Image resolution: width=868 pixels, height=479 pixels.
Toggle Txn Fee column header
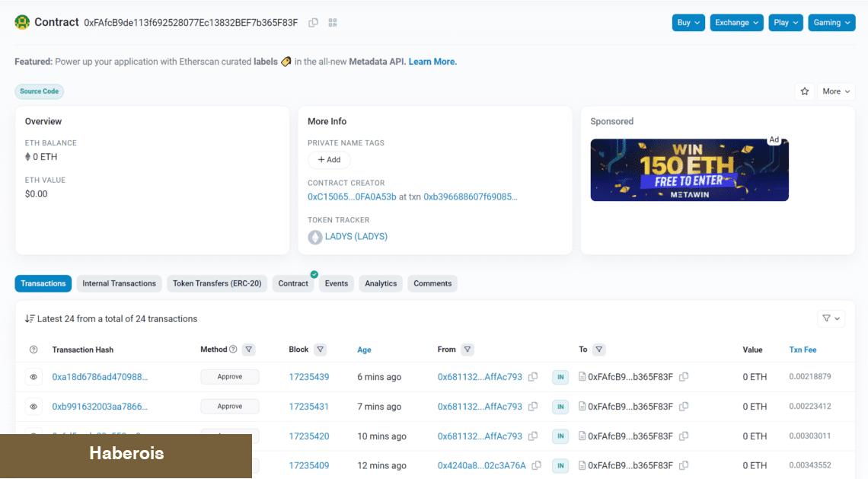pyautogui.click(x=803, y=350)
